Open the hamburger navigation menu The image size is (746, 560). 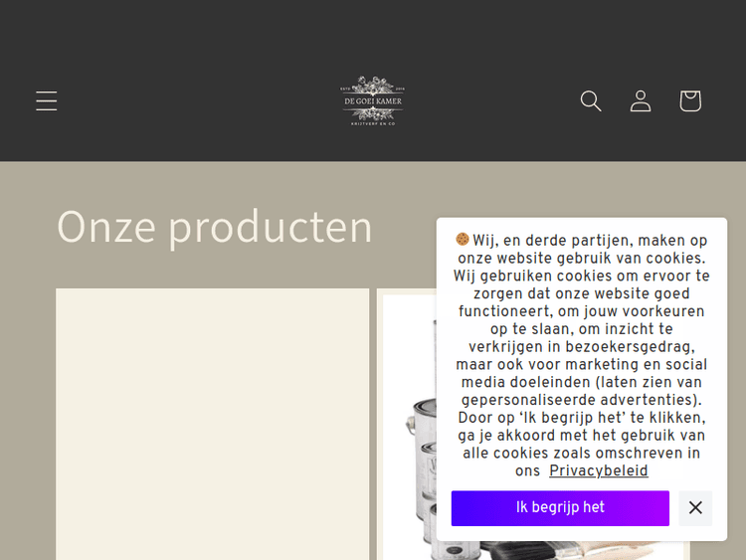point(46,100)
